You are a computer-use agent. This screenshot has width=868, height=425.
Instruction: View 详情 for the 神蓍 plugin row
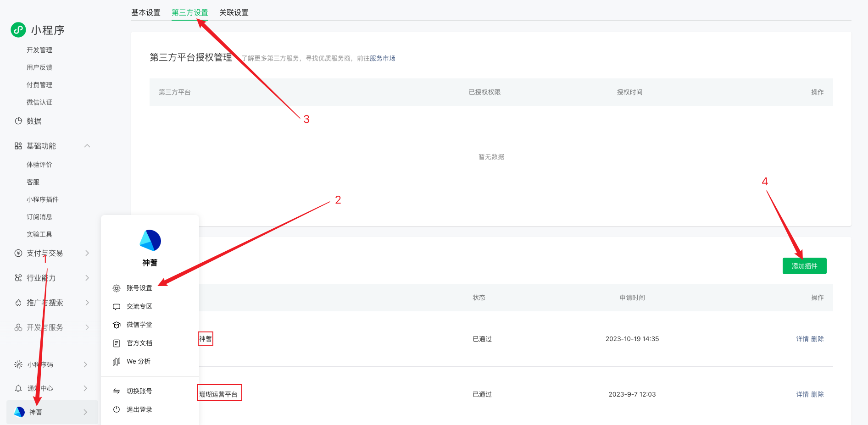coord(802,339)
